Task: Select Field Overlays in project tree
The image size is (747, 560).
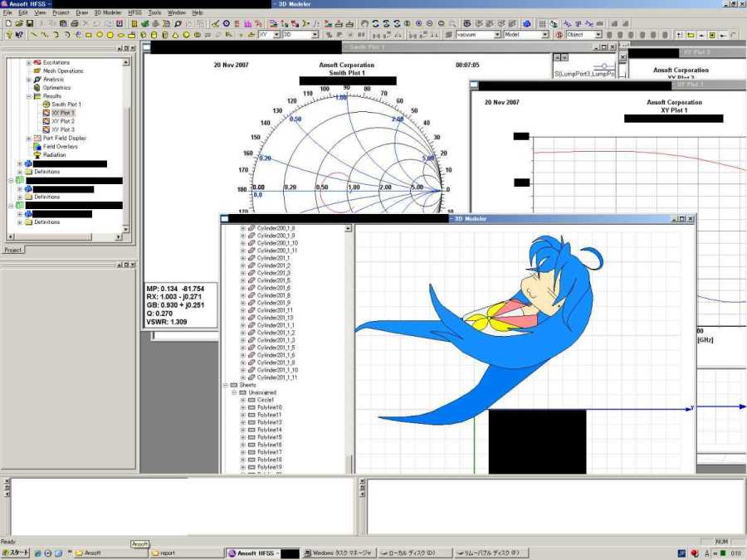Action: coord(60,147)
